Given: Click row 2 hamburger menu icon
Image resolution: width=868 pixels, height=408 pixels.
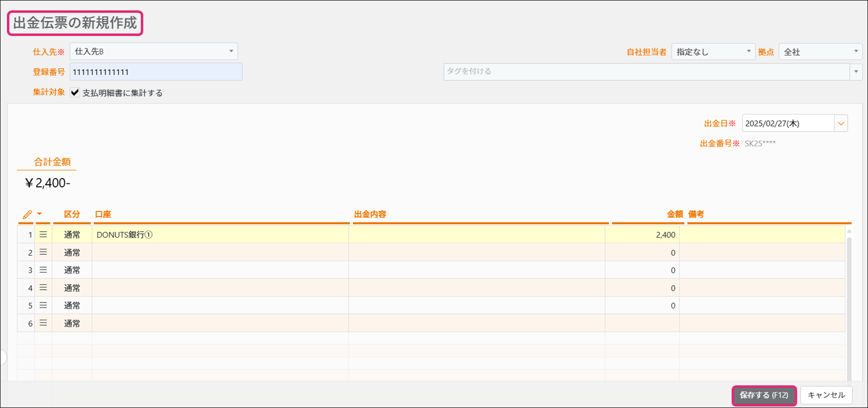Looking at the screenshot, I should 43,252.
